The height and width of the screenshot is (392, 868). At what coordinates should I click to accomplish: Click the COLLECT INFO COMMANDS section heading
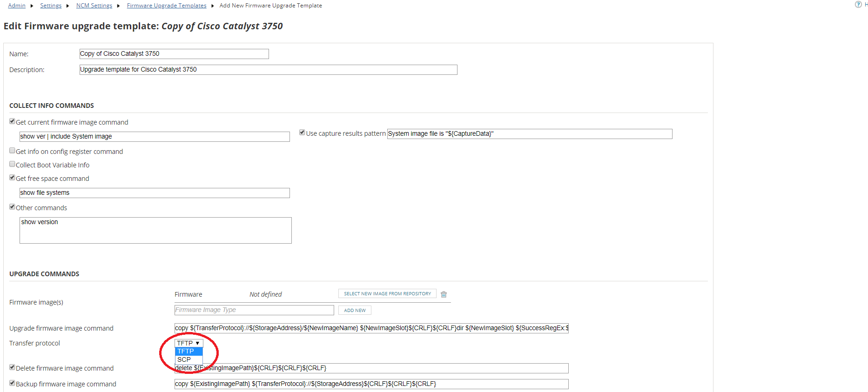[52, 106]
